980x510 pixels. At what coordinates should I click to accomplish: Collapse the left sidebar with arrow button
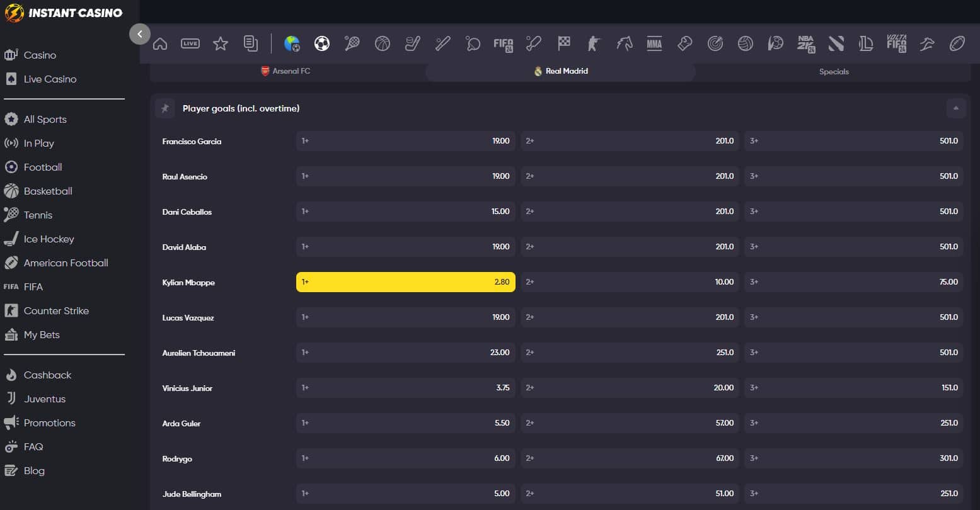[140, 34]
